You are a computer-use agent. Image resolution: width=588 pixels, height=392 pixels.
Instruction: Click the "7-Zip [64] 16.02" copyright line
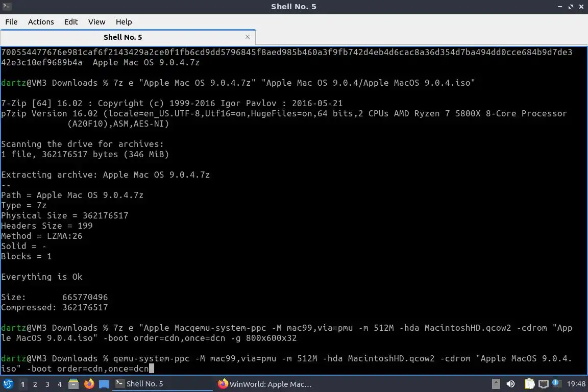171,103
